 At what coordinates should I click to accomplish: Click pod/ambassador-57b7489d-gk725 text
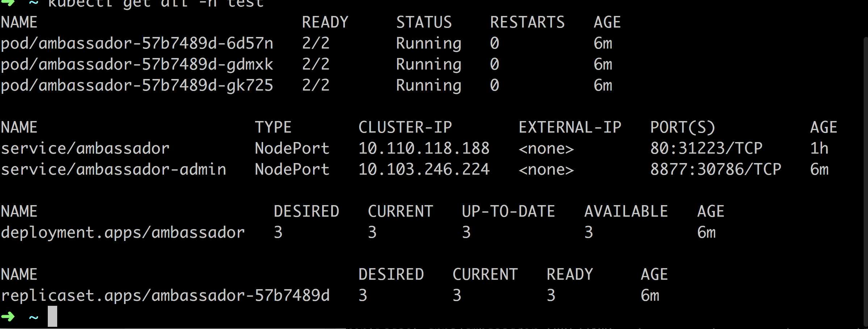137,86
